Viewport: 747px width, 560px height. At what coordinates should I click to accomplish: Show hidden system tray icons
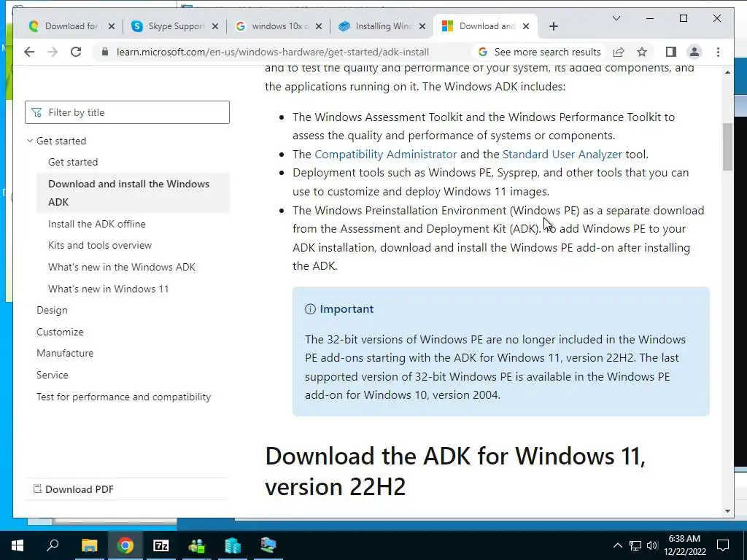(x=617, y=545)
